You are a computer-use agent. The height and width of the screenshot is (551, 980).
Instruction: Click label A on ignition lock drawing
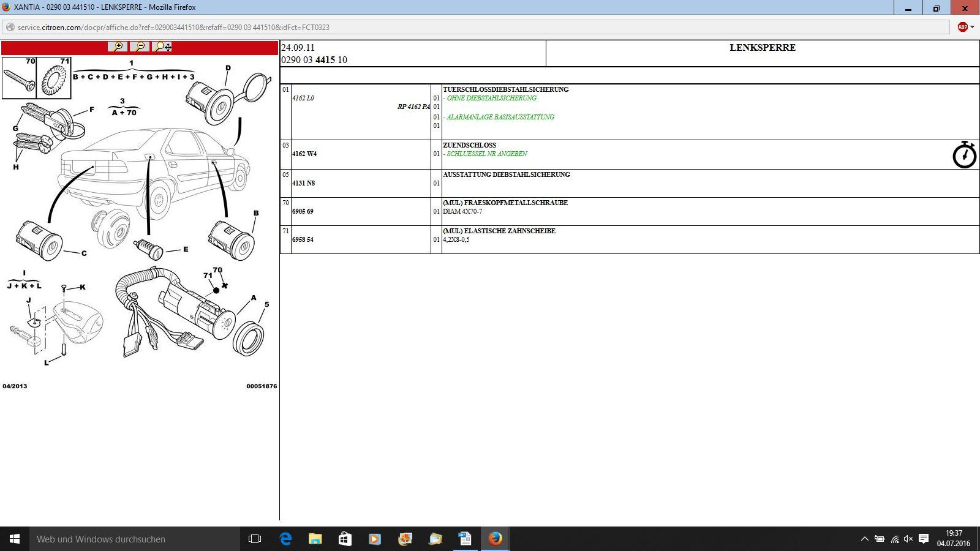[254, 298]
